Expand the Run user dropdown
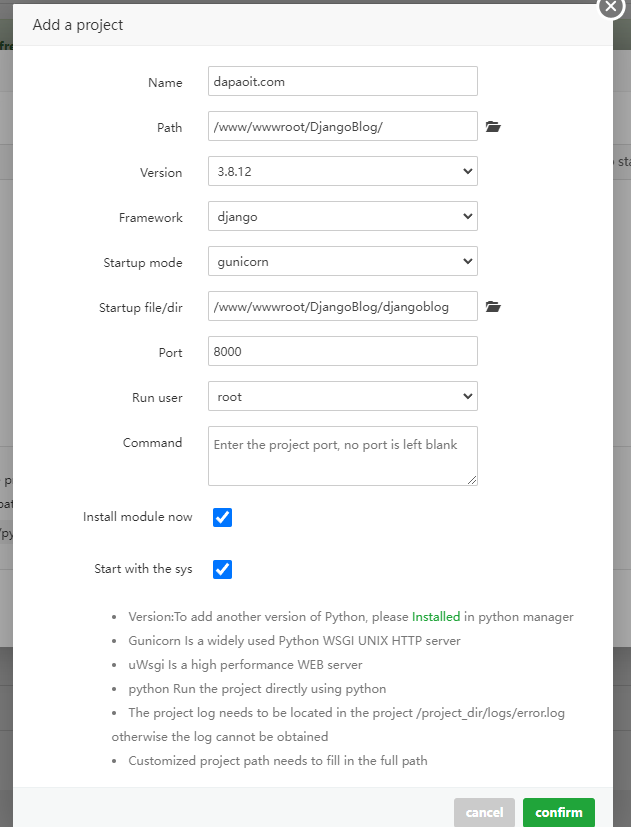 tap(342, 396)
